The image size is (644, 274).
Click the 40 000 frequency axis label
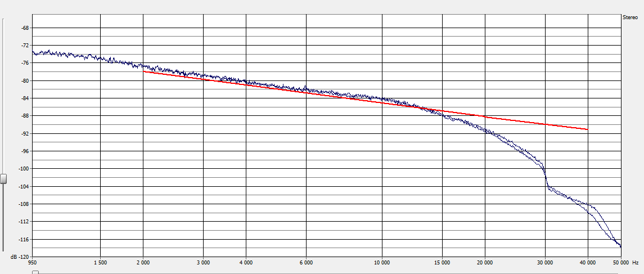coord(588,263)
